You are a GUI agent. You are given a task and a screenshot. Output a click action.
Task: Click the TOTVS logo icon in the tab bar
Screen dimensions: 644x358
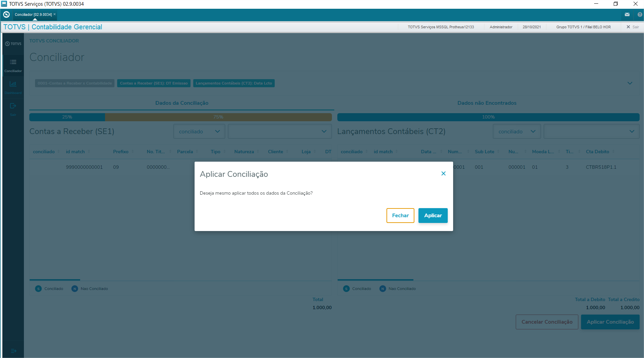(6, 14)
